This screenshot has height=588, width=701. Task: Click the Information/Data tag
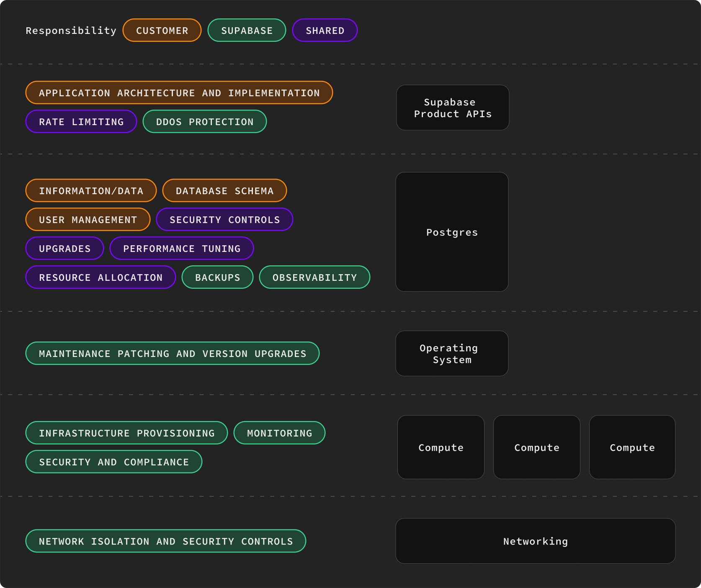tap(91, 191)
